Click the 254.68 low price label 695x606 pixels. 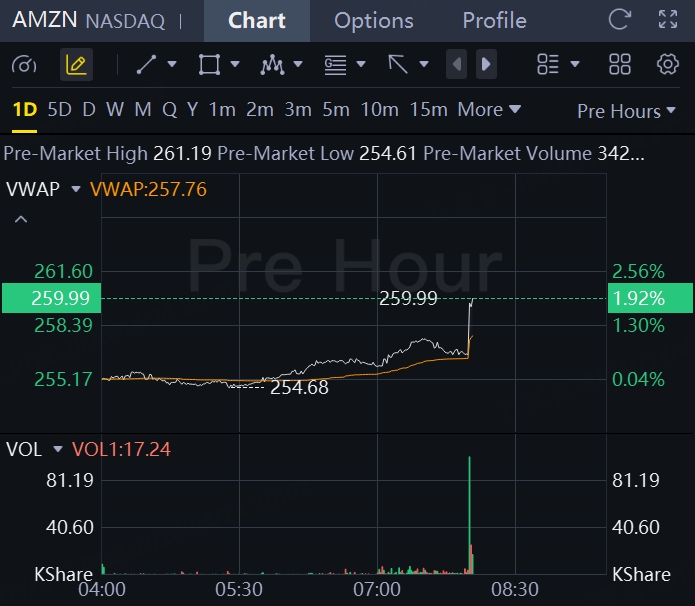coord(299,388)
